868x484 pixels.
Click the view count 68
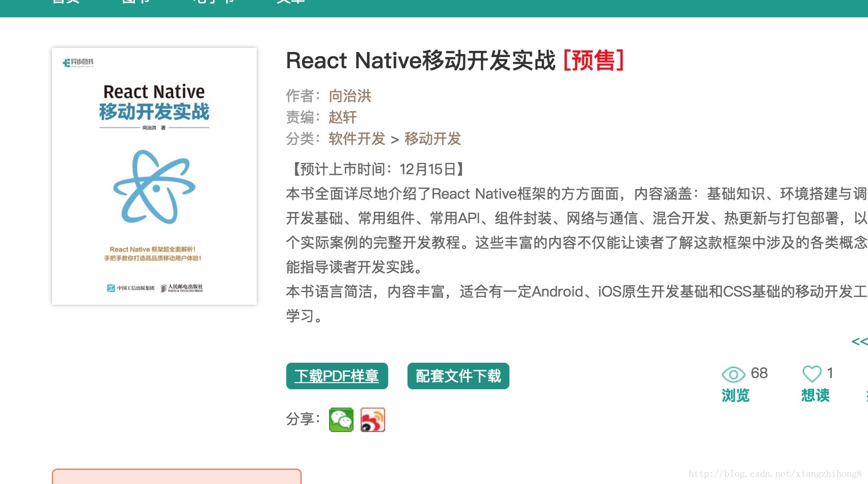point(759,373)
